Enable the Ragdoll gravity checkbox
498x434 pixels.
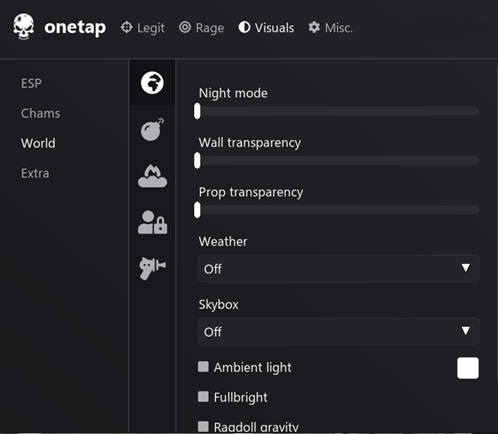point(203,426)
